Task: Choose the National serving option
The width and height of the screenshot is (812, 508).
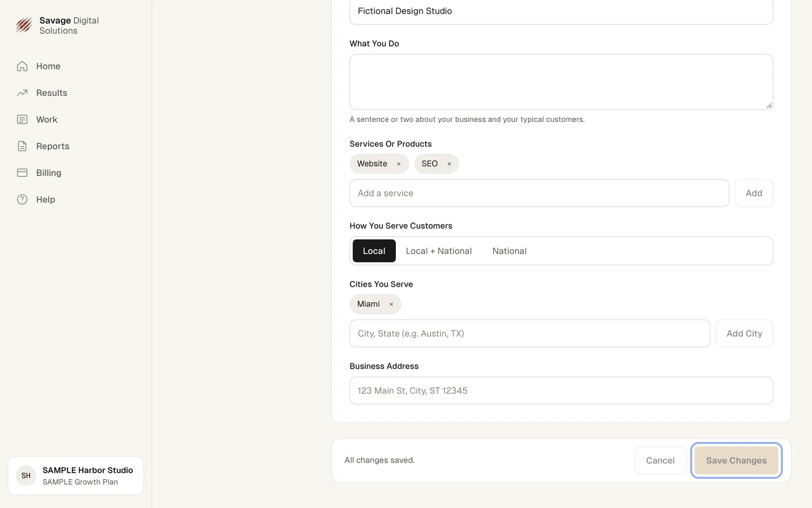Action: coord(510,251)
